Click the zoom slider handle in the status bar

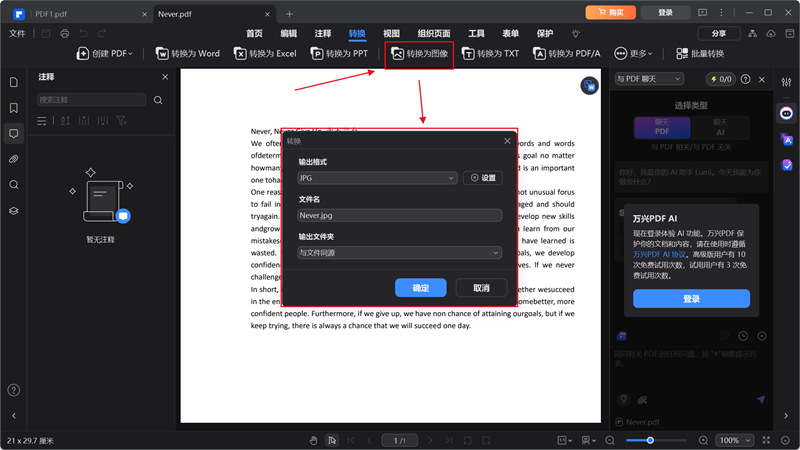pos(650,440)
